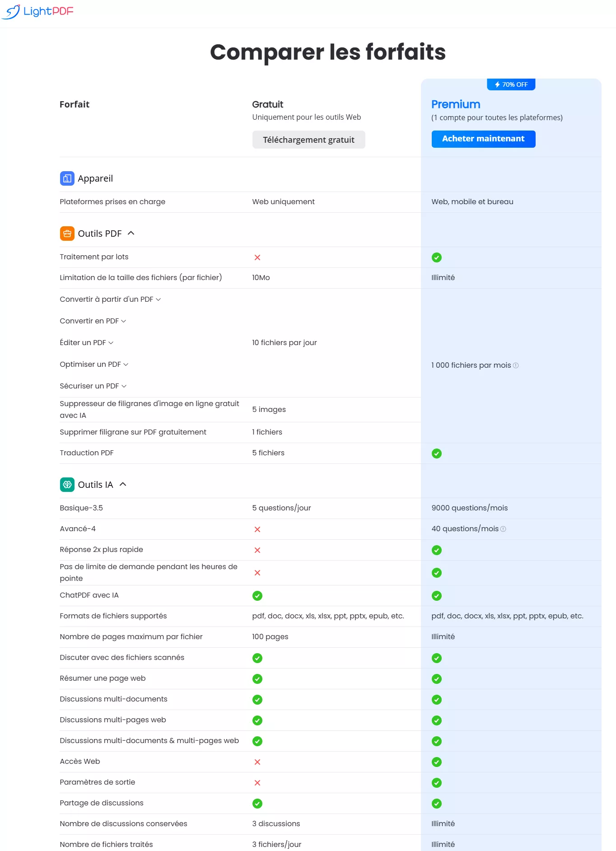Click the Appareil device icon
The height and width of the screenshot is (851, 616).
pos(67,178)
